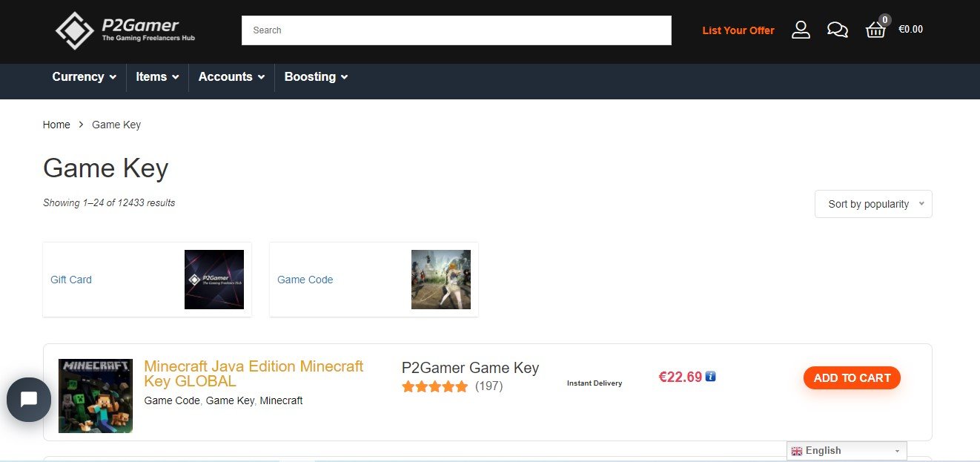The width and height of the screenshot is (980, 462).
Task: Open the Game Code category
Action: click(x=305, y=280)
